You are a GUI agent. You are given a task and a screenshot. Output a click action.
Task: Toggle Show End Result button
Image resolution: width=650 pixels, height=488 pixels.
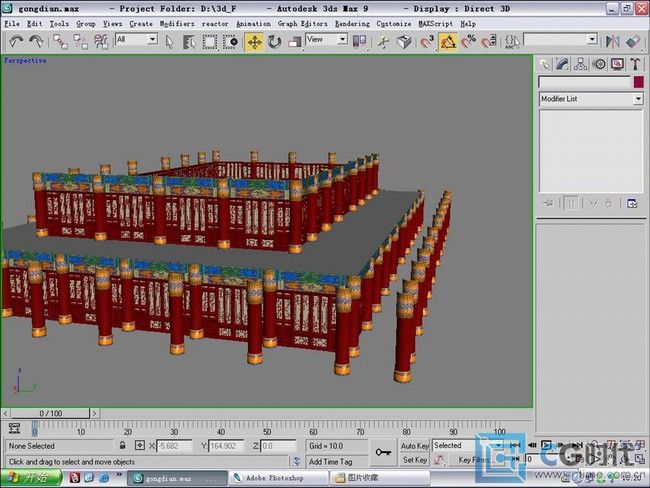coord(571,203)
